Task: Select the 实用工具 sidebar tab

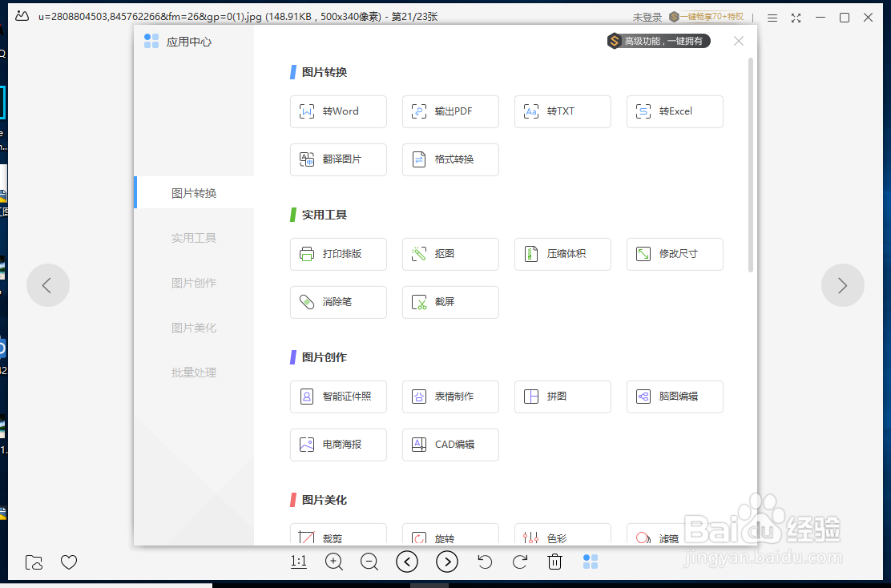Action: (x=194, y=237)
